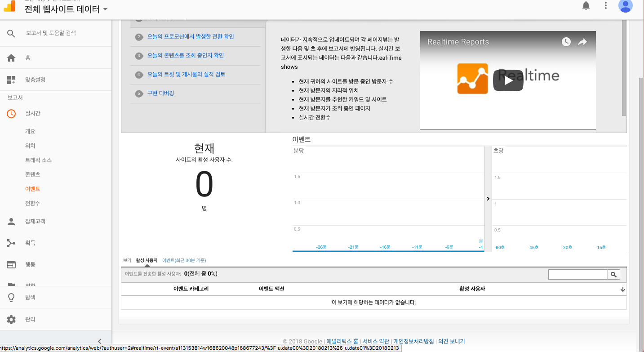Open 위치 realtime report

(30, 146)
